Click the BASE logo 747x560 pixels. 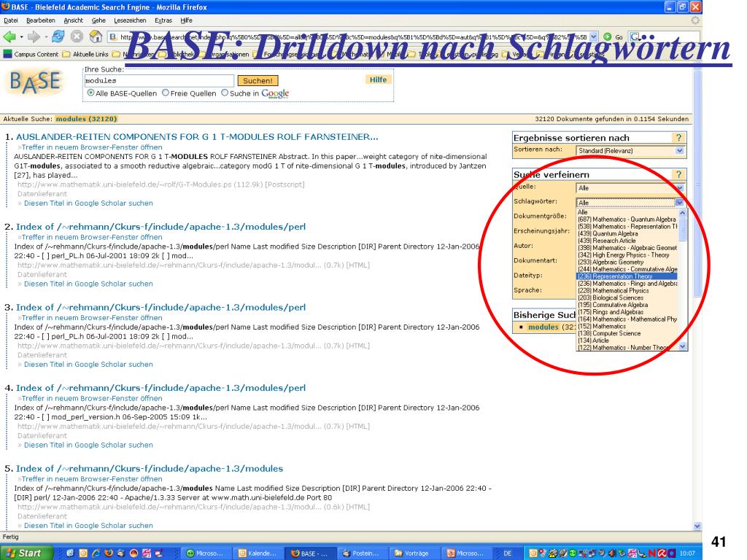[34, 82]
